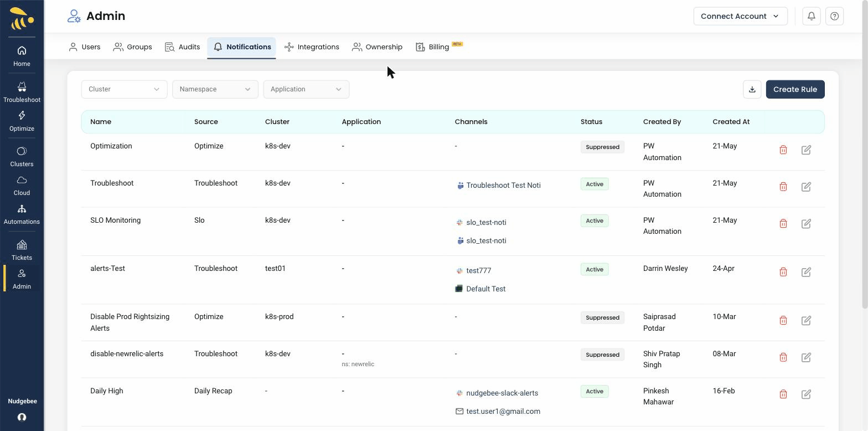Delete the SLO Monitoring rule

point(783,223)
